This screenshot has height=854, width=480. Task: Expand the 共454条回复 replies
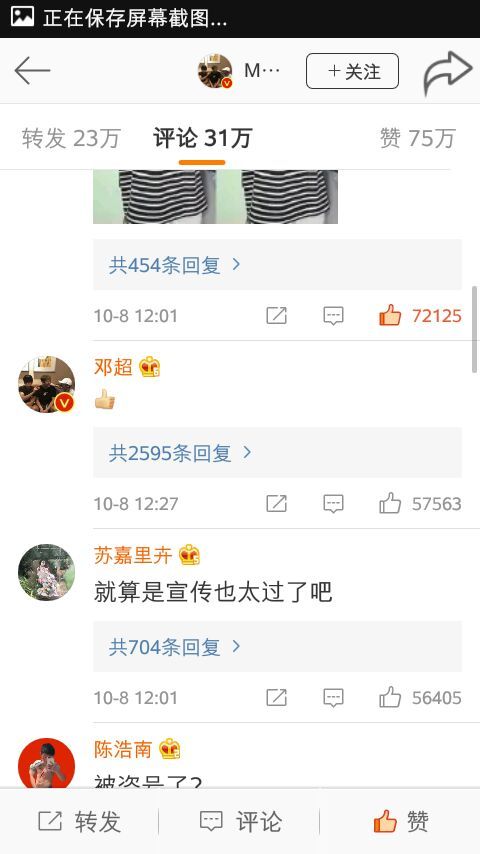click(277, 265)
